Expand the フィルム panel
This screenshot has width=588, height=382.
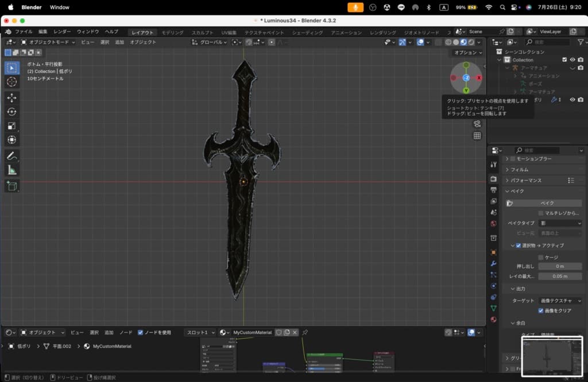(520, 170)
